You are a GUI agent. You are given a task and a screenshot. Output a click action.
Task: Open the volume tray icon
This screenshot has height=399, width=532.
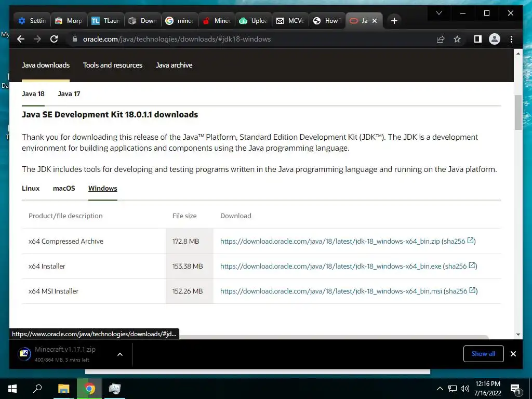pos(465,389)
